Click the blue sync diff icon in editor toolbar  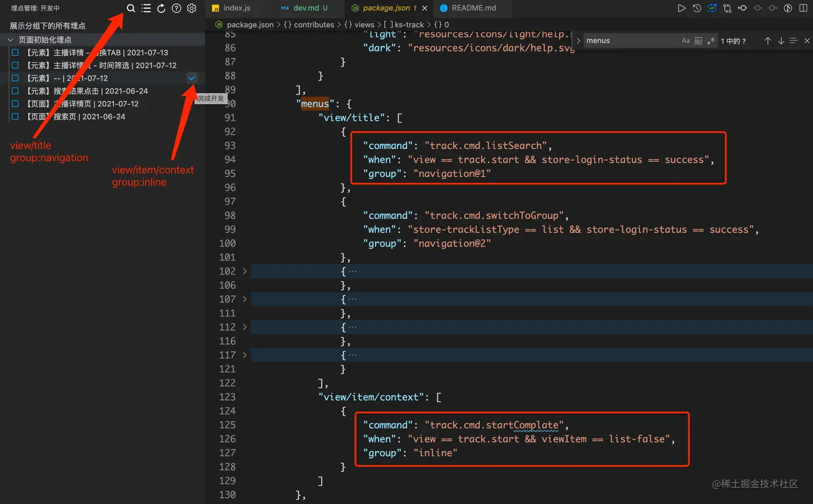coord(712,8)
